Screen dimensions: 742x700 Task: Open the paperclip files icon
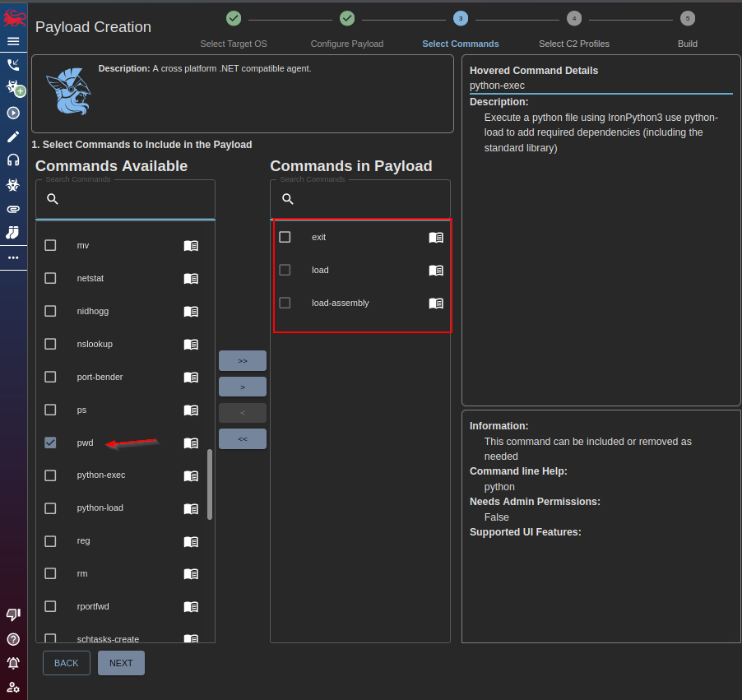[x=13, y=209]
